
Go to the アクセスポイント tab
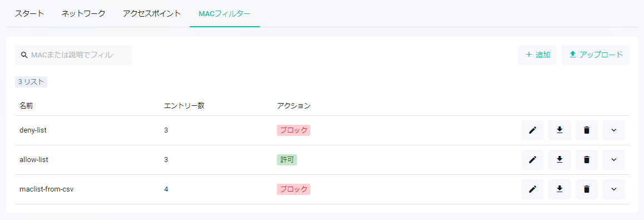point(152,13)
